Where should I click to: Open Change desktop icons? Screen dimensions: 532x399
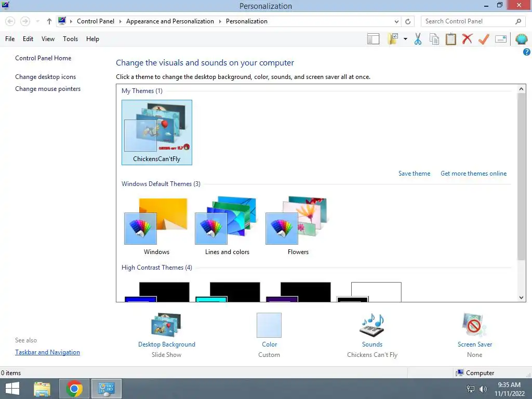[46, 77]
